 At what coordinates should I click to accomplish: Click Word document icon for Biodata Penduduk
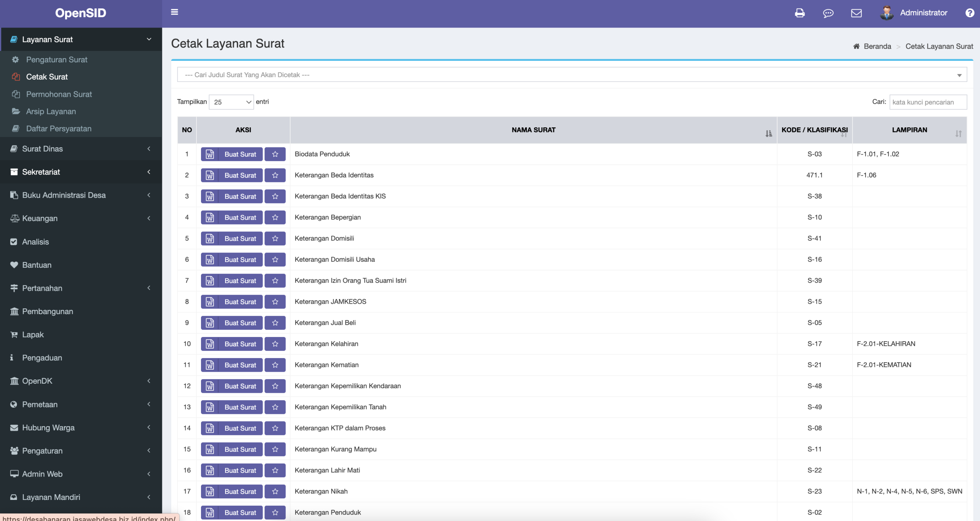(x=210, y=154)
